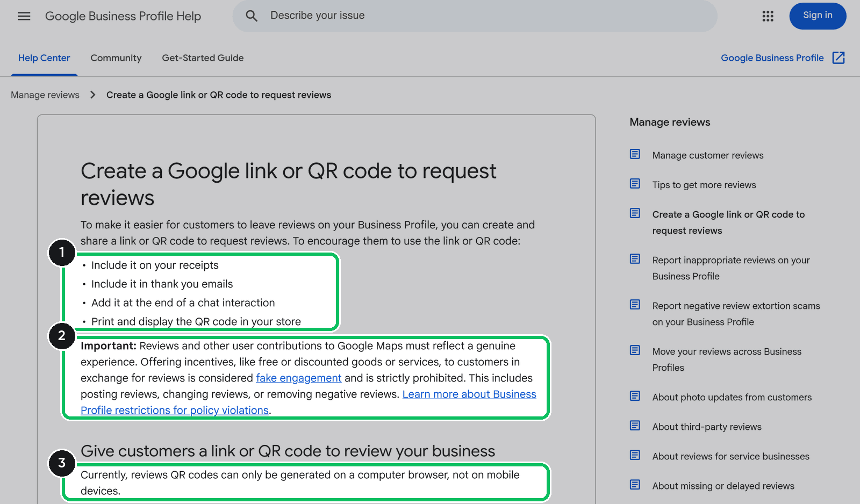Click the article icon beside Create a Google link sidebar item
The width and height of the screenshot is (860, 504).
tap(635, 213)
